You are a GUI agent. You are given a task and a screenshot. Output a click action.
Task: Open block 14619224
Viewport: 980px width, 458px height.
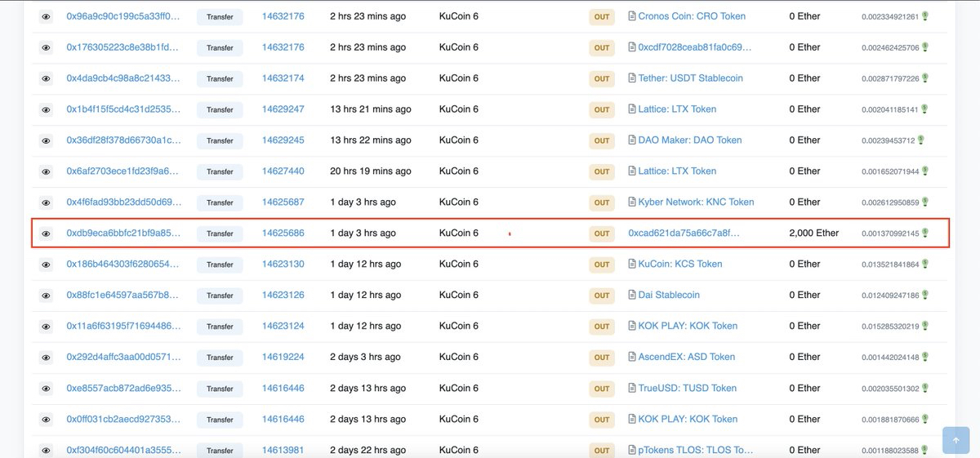(x=283, y=358)
